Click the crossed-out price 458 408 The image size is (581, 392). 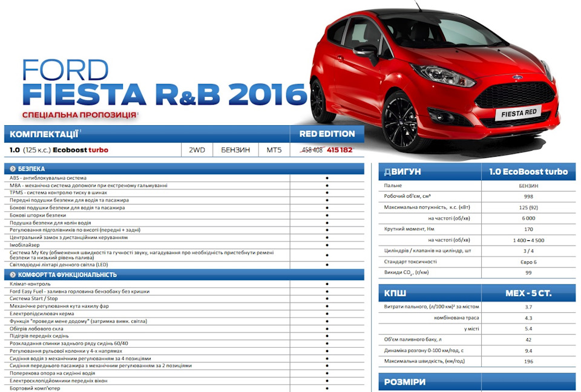(312, 150)
